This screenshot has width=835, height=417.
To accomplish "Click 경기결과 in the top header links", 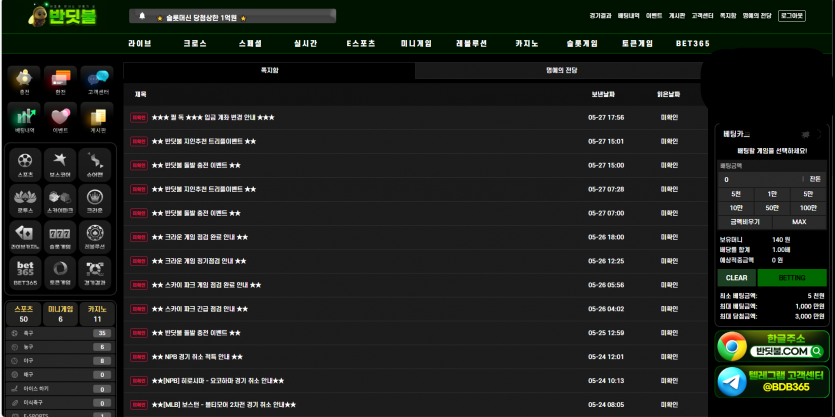I will pos(600,16).
